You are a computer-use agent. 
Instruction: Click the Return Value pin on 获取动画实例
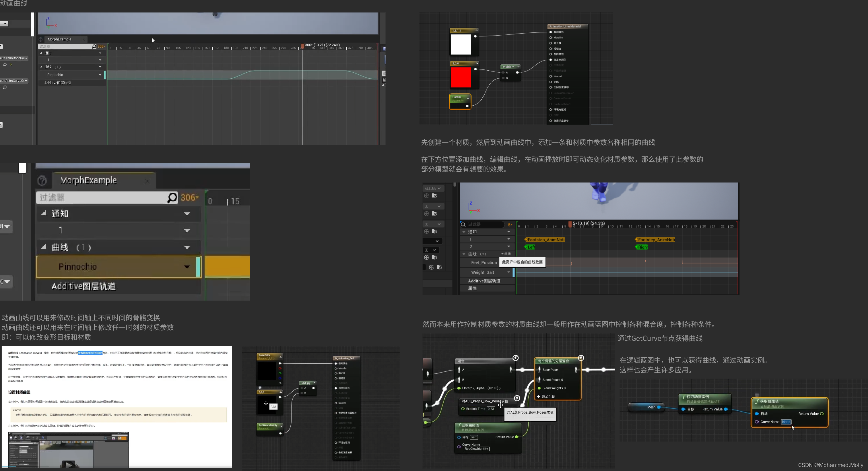pyautogui.click(x=726, y=409)
